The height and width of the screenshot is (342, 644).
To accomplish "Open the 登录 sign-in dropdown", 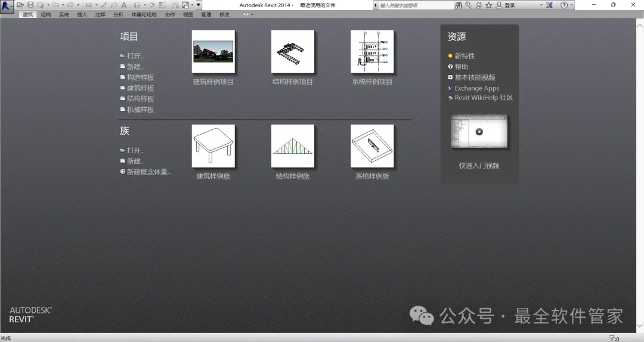I will (541, 5).
